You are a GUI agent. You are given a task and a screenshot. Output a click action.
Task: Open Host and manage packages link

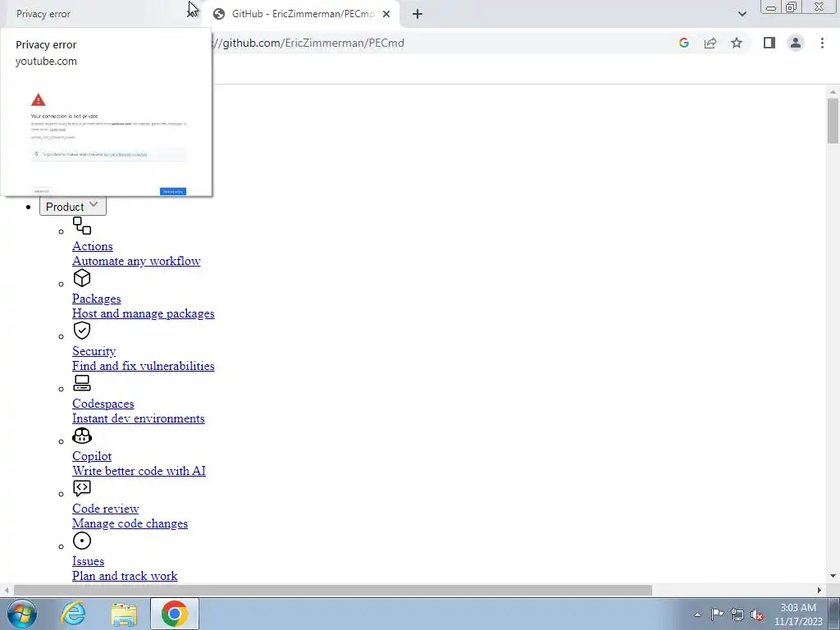tap(143, 313)
